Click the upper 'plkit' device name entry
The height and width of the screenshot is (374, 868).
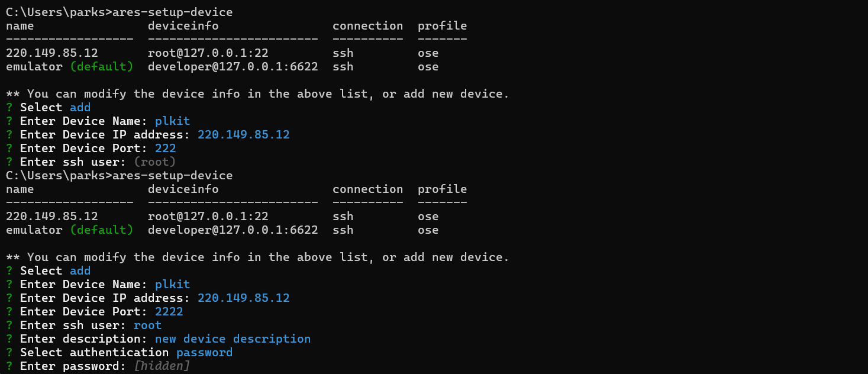(x=172, y=121)
